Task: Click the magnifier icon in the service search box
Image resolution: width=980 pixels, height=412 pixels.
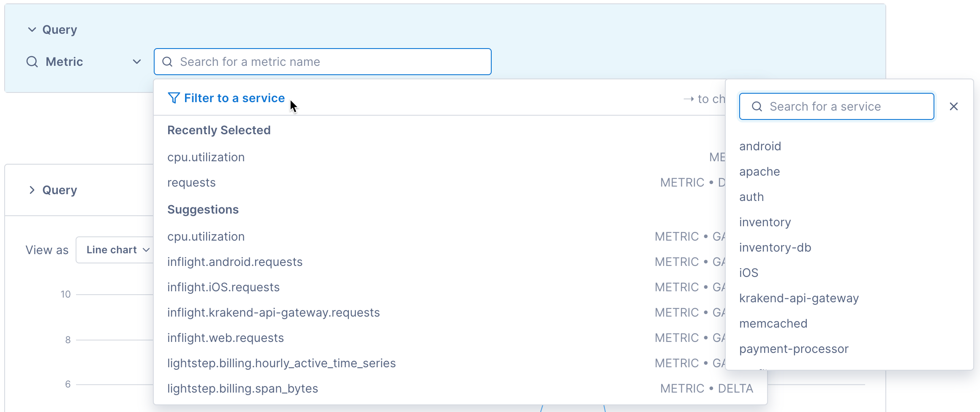Action: pos(757,106)
